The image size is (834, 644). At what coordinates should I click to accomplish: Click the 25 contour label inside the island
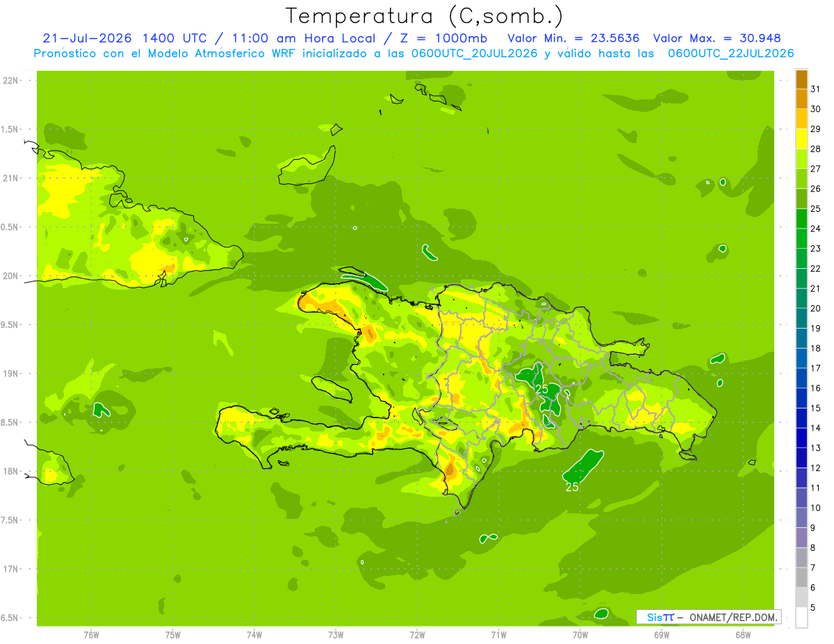point(542,390)
